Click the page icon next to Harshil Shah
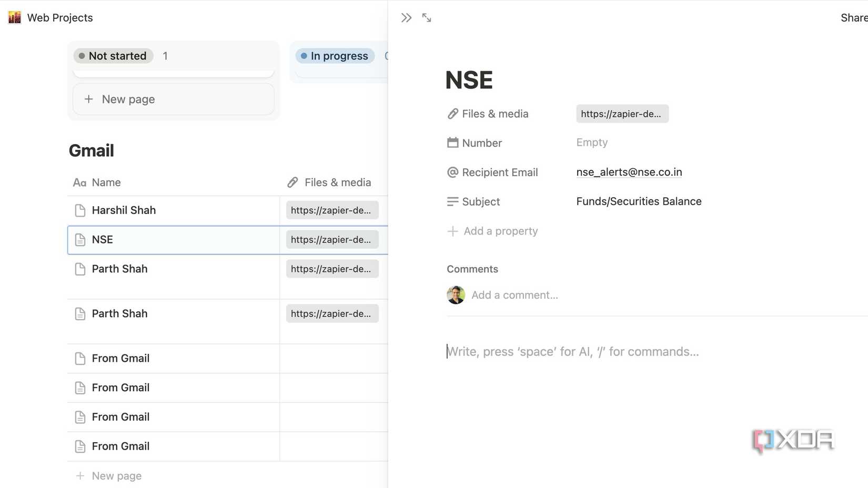Image resolution: width=868 pixels, height=488 pixels. [x=80, y=210]
